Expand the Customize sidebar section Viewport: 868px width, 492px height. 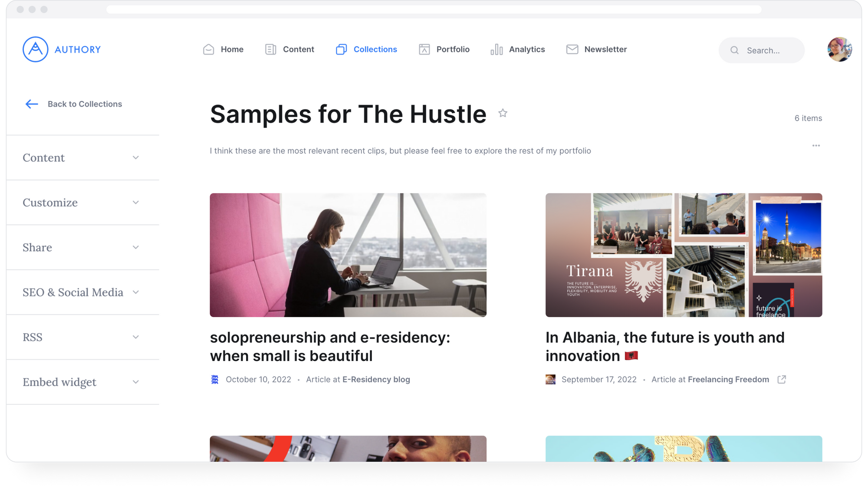82,203
